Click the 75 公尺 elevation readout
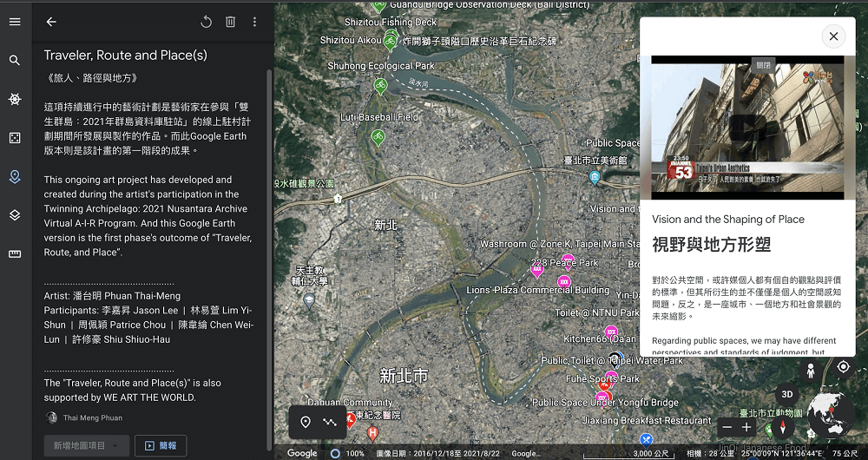This screenshot has height=460, width=868. click(845, 453)
